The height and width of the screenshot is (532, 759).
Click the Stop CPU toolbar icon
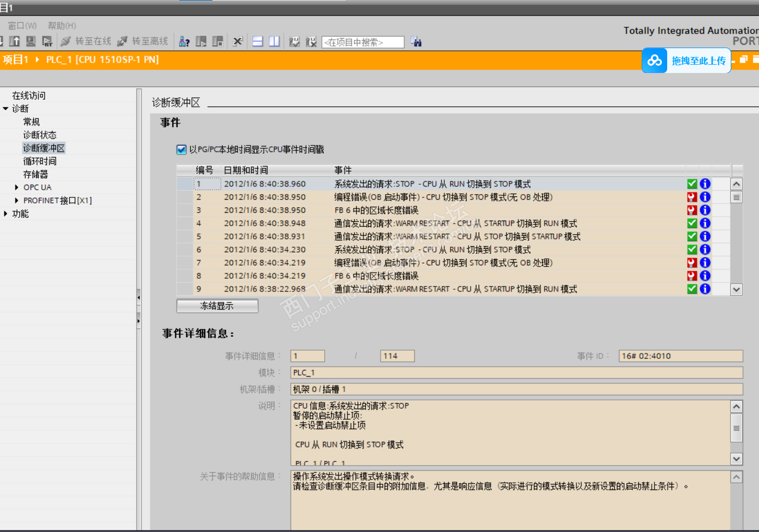[218, 41]
